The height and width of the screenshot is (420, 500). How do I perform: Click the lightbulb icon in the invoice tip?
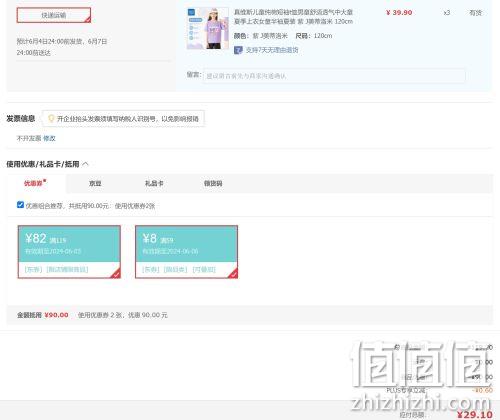point(51,119)
